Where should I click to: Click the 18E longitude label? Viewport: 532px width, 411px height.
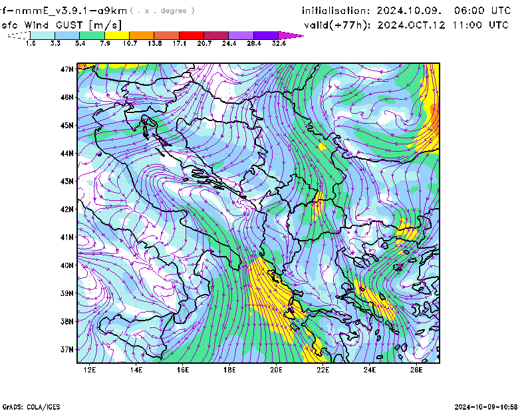[x=229, y=370]
